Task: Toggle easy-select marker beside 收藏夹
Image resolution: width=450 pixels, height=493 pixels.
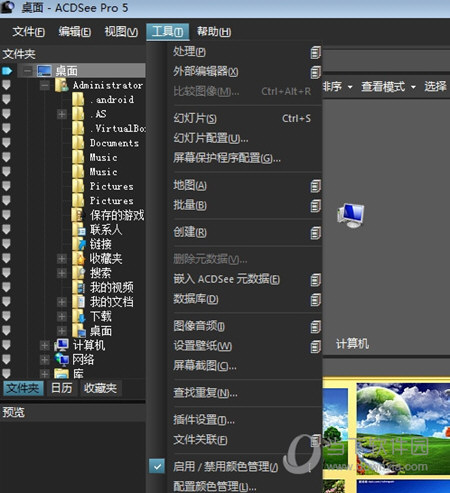Action: click(x=6, y=259)
